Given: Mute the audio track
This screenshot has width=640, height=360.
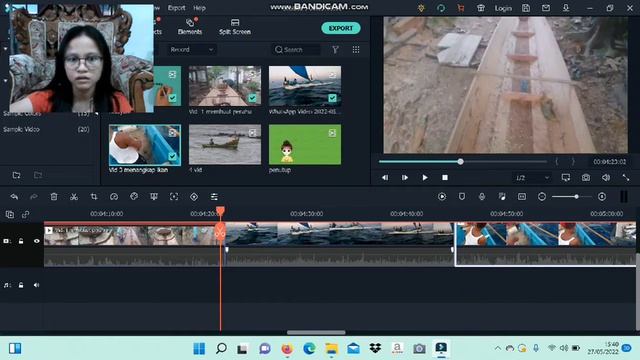Looking at the screenshot, I should [36, 285].
